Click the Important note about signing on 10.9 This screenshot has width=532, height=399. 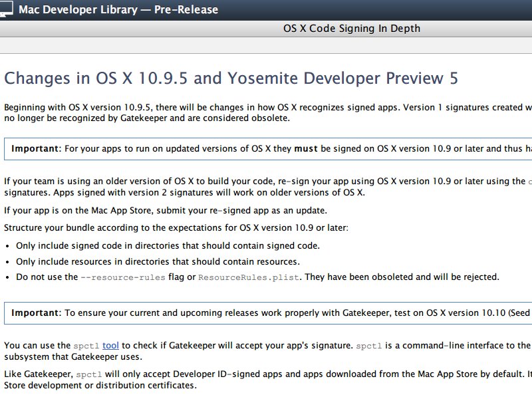(x=268, y=148)
